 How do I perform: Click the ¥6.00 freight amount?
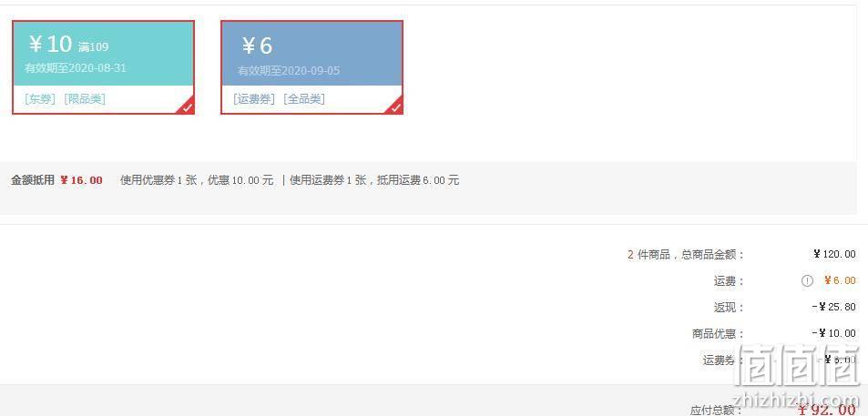(840, 280)
